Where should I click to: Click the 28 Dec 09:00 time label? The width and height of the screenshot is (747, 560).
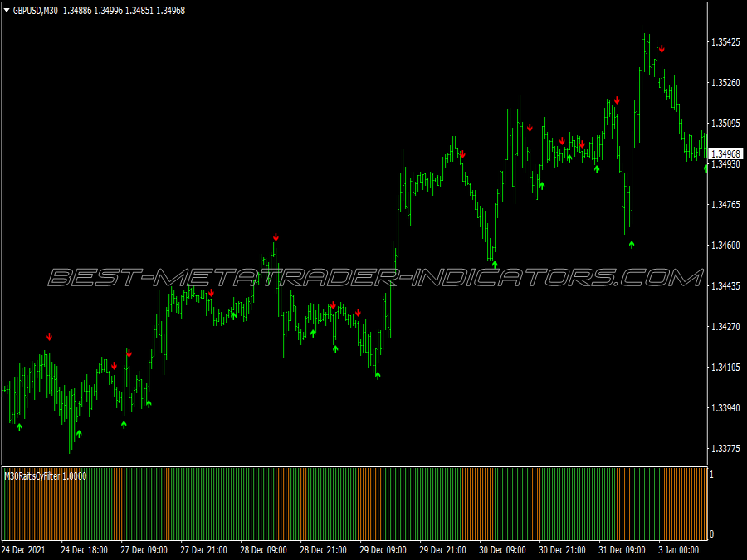[x=263, y=549]
